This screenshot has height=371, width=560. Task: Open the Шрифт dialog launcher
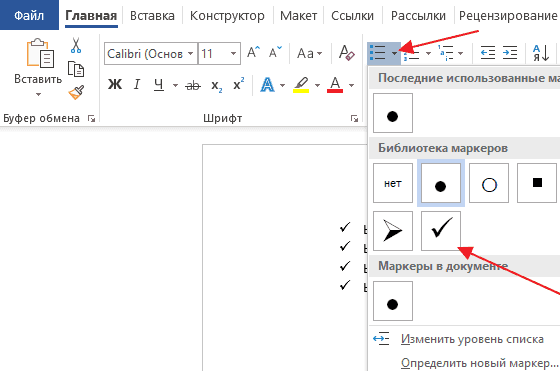pos(354,118)
